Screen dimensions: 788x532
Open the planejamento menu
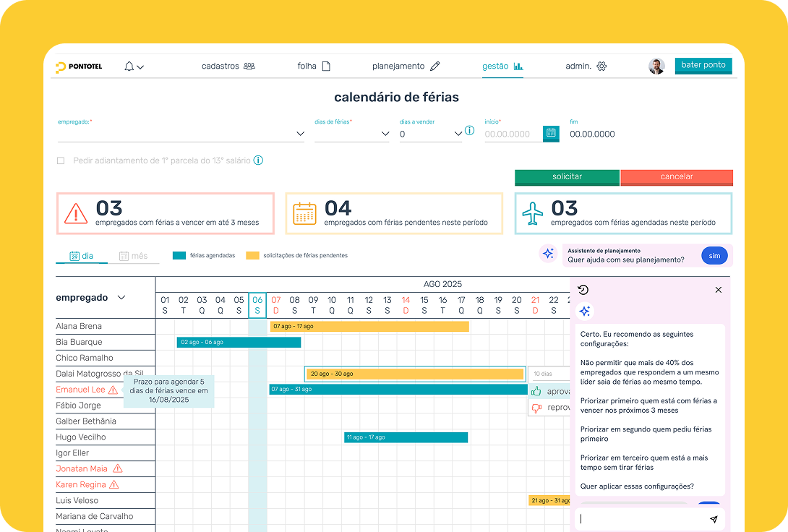point(406,66)
